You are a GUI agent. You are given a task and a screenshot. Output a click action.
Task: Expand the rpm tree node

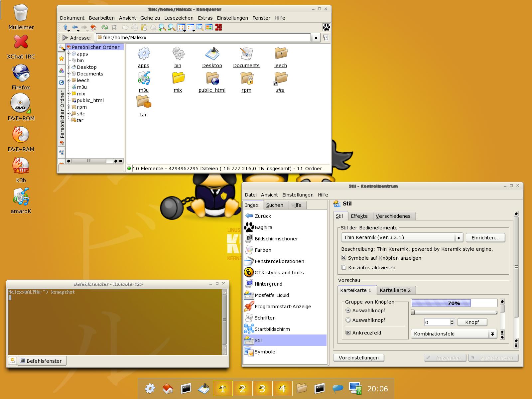(69, 107)
